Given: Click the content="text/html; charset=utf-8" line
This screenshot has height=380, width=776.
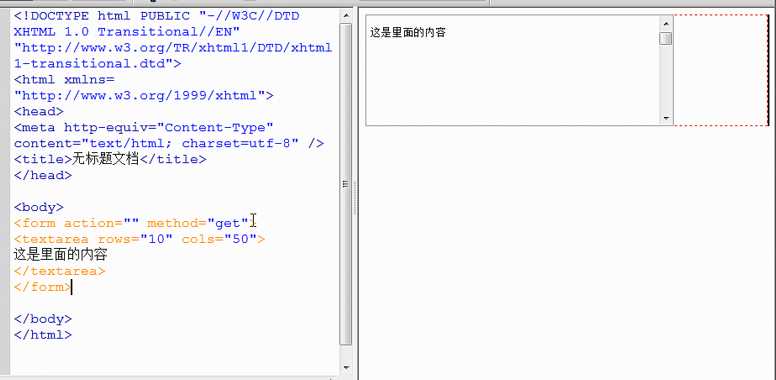Looking at the screenshot, I should (169, 143).
